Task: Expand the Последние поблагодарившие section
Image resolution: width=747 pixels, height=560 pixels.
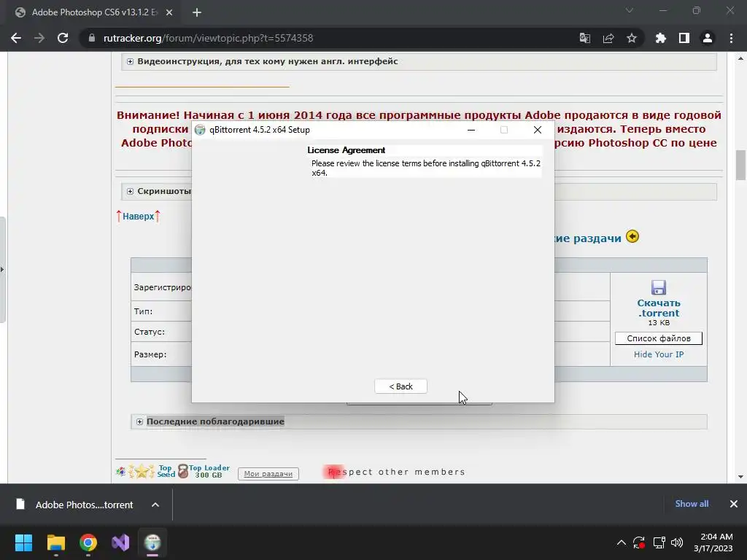Action: 139,422
